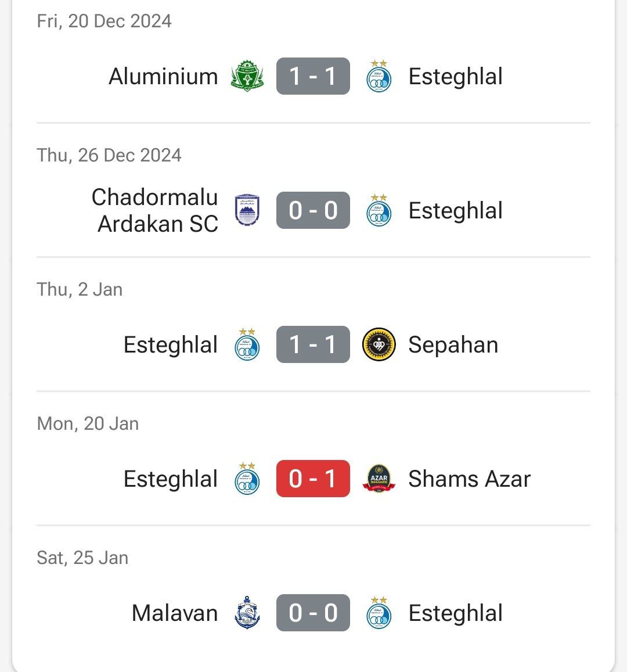Open the 0 - 0 Chadormalu match score

coord(313,210)
